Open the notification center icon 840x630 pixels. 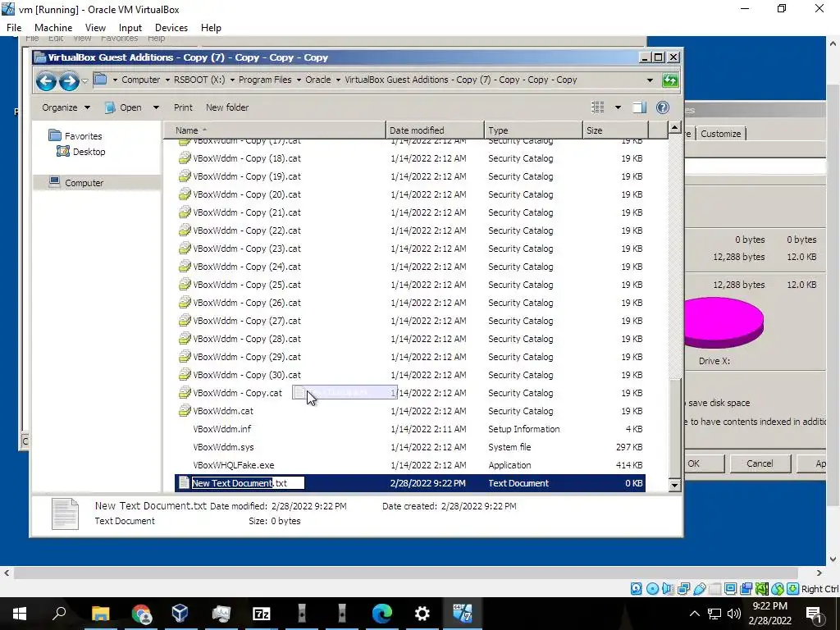[x=814, y=614]
